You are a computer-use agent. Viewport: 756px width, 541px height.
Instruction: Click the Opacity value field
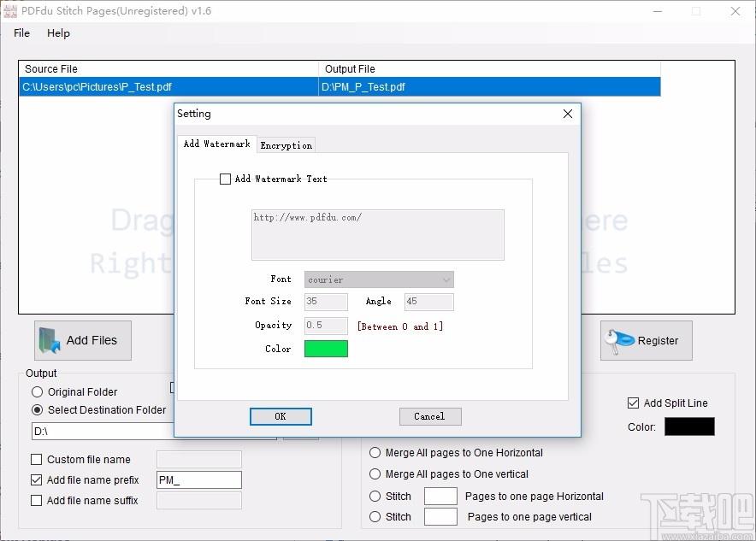coord(326,326)
